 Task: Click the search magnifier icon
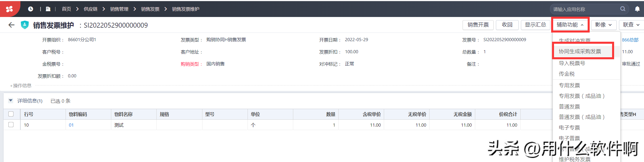(623, 9)
